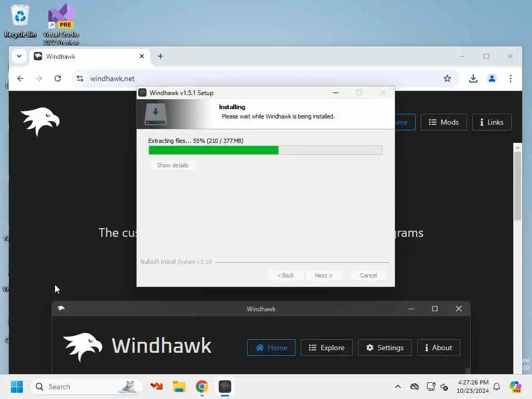Open File Explorer from taskbar
This screenshot has width=532, height=399.
pos(179,387)
